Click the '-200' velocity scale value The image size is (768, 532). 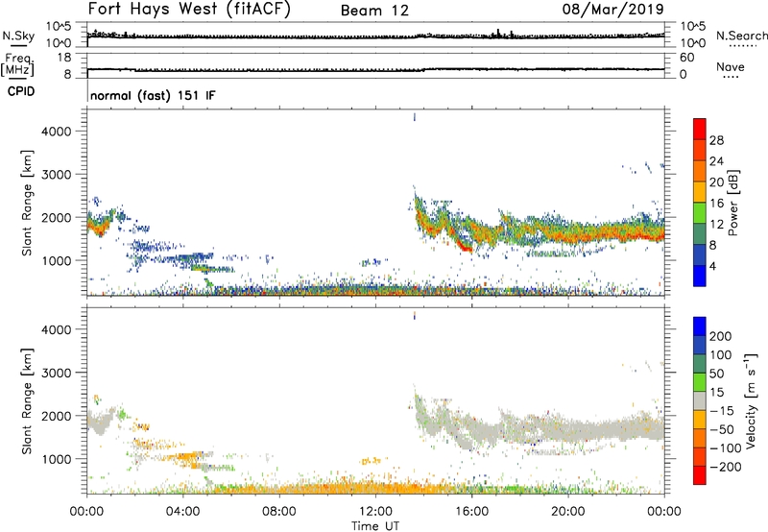tap(726, 467)
